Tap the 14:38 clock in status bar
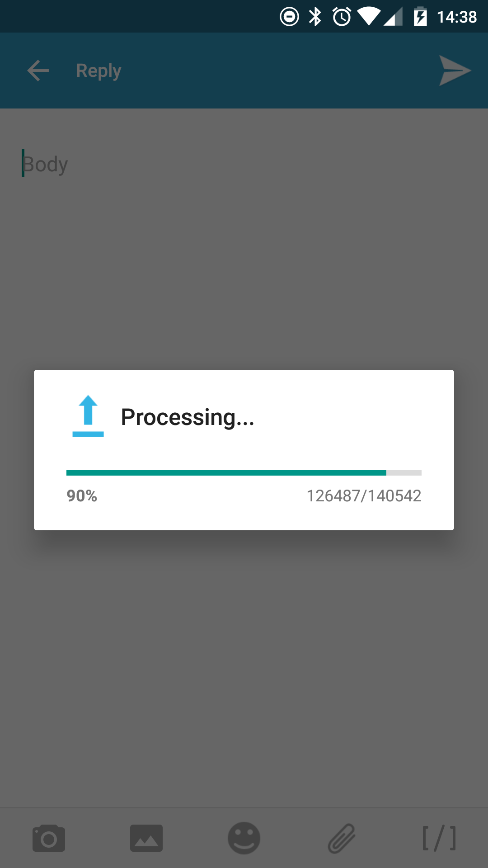The image size is (488, 868). click(x=457, y=17)
